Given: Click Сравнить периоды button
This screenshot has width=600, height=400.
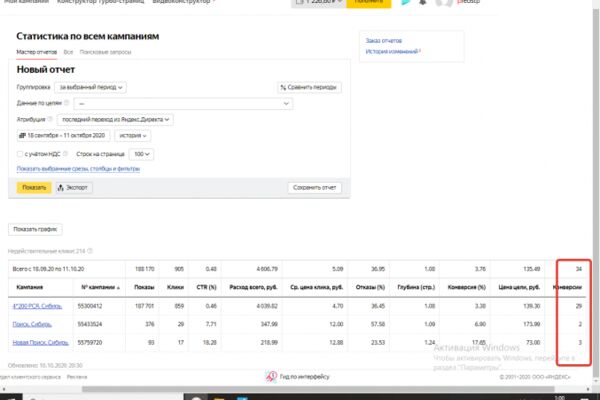Looking at the screenshot, I should (x=309, y=87).
